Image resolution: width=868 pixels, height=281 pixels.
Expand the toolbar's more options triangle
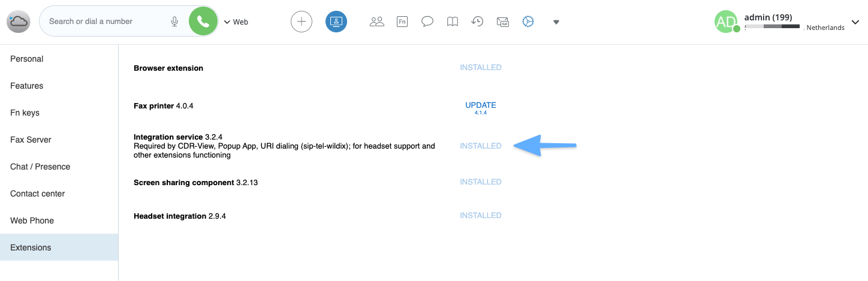pos(556,22)
